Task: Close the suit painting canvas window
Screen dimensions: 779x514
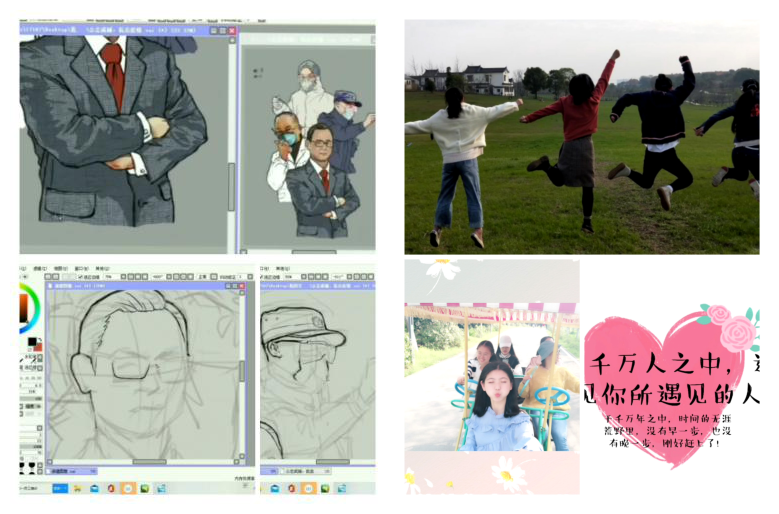Action: tap(231, 31)
